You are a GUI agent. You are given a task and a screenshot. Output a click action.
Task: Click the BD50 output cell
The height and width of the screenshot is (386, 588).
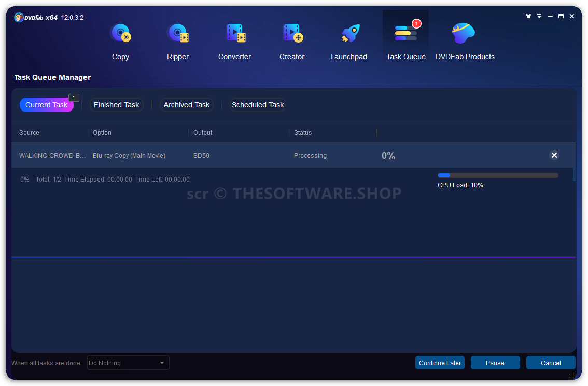(x=201, y=155)
